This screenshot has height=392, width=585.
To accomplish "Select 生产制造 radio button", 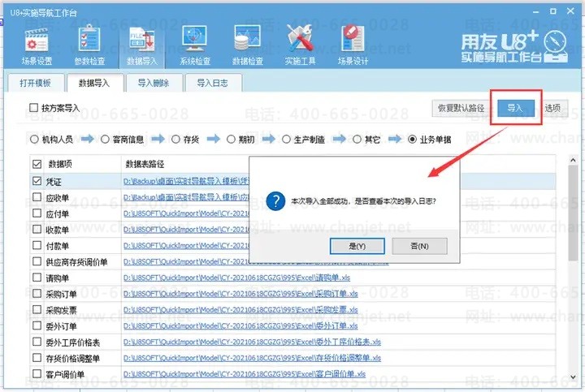I will tap(286, 140).
